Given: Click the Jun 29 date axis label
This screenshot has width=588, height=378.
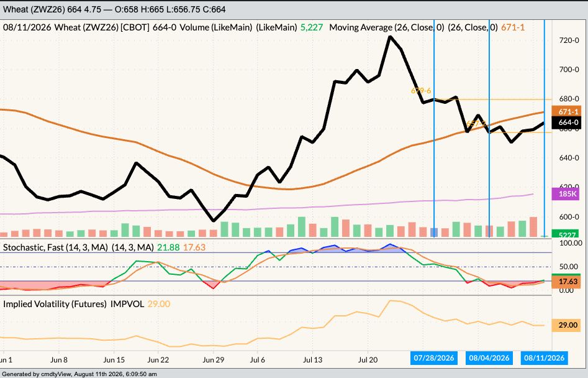Looking at the screenshot, I should tap(214, 359).
